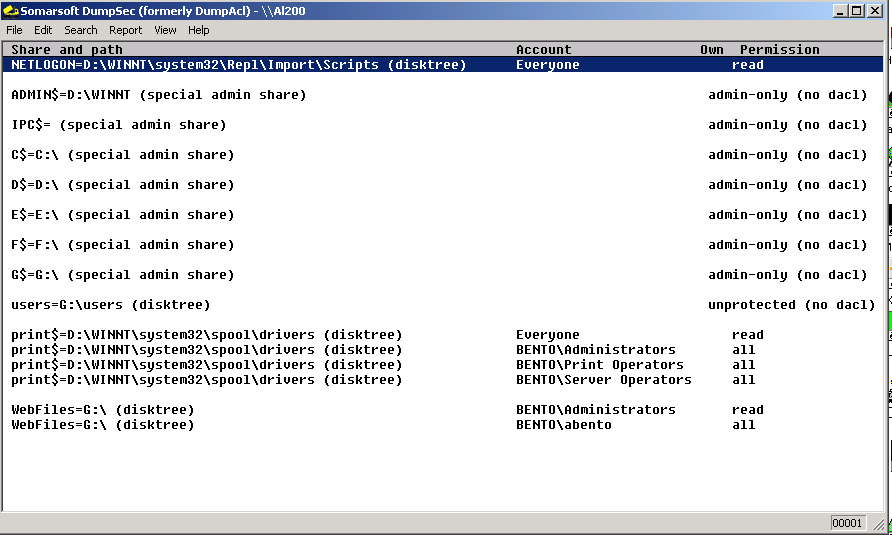Minimize the DumpSec window
The height and width of the screenshot is (535, 892).
coord(840,10)
